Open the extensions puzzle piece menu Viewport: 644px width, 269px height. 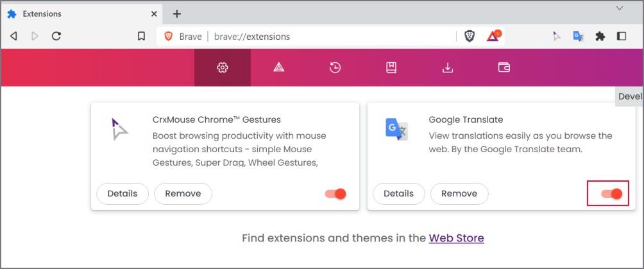pyautogui.click(x=600, y=36)
